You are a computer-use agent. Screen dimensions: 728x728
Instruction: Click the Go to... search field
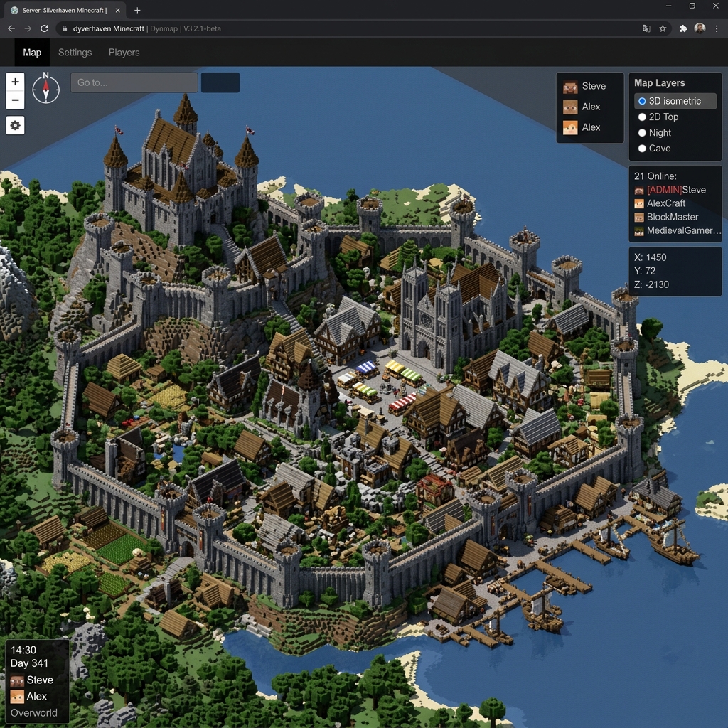134,82
